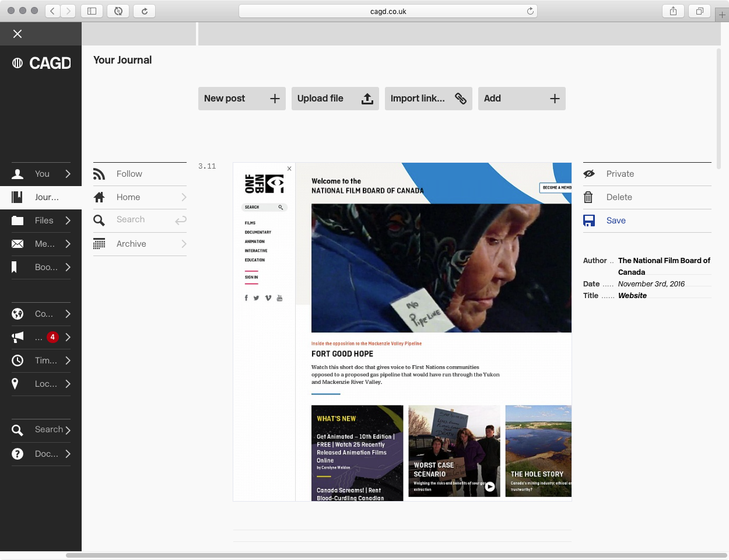
Task: Expand the Community menu chevron
Action: click(x=68, y=314)
